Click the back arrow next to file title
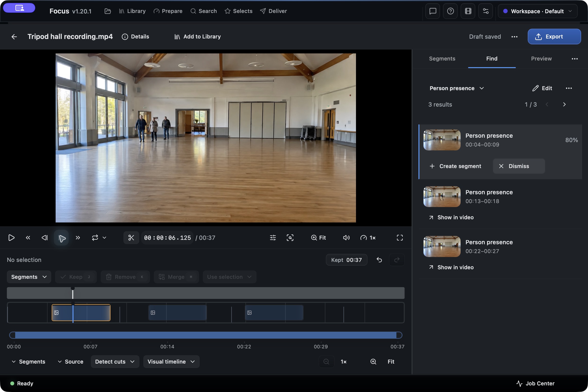 coord(14,37)
